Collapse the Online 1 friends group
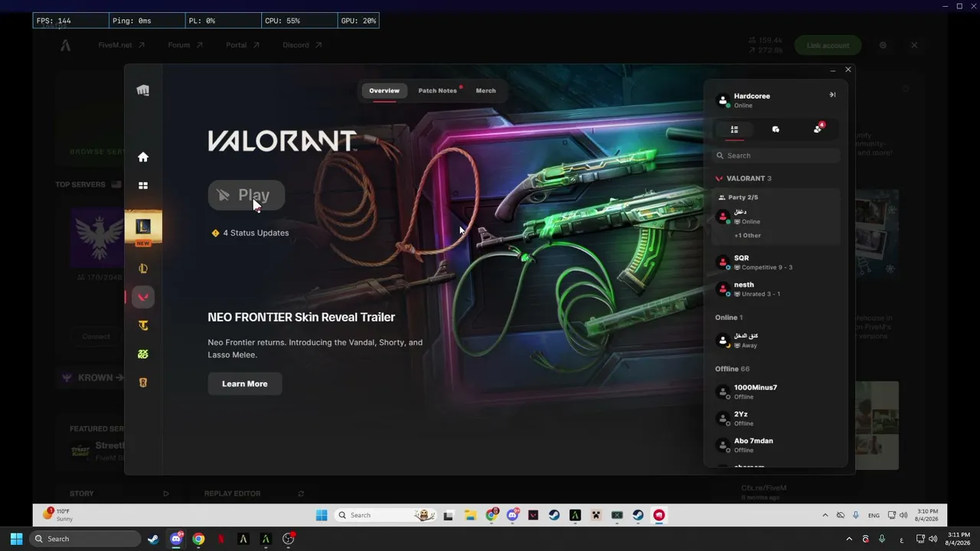The width and height of the screenshot is (980, 551). 729,317
